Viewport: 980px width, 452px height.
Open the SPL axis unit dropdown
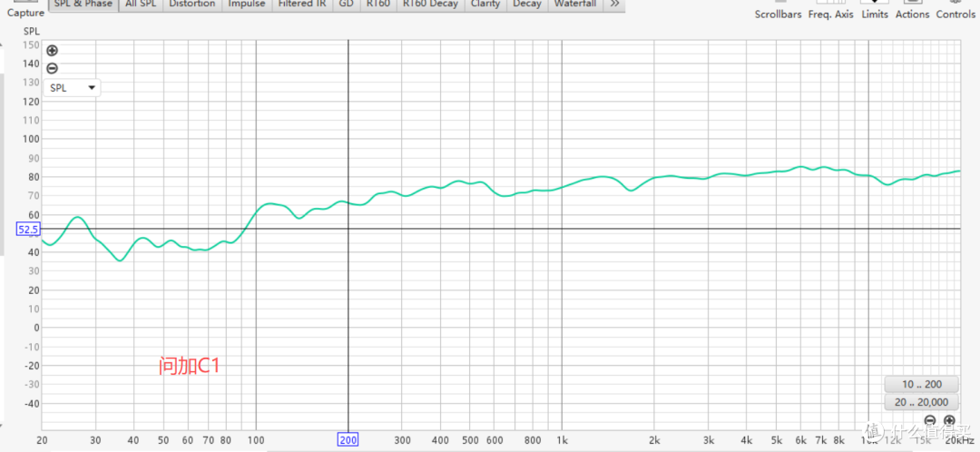(x=72, y=88)
